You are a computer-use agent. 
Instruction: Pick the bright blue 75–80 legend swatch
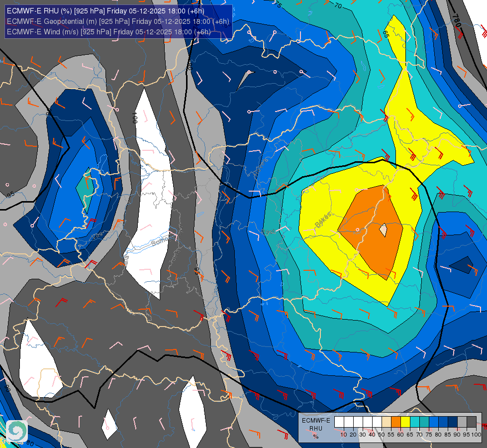click(x=434, y=422)
